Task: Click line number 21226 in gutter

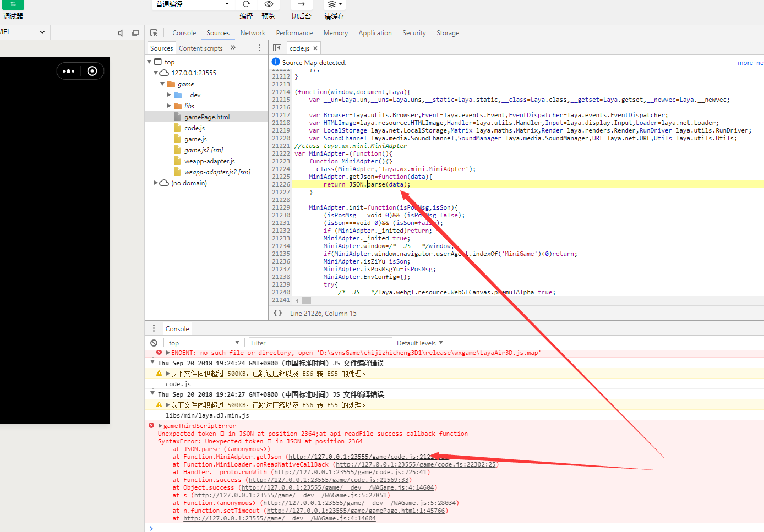Action: [x=281, y=184]
